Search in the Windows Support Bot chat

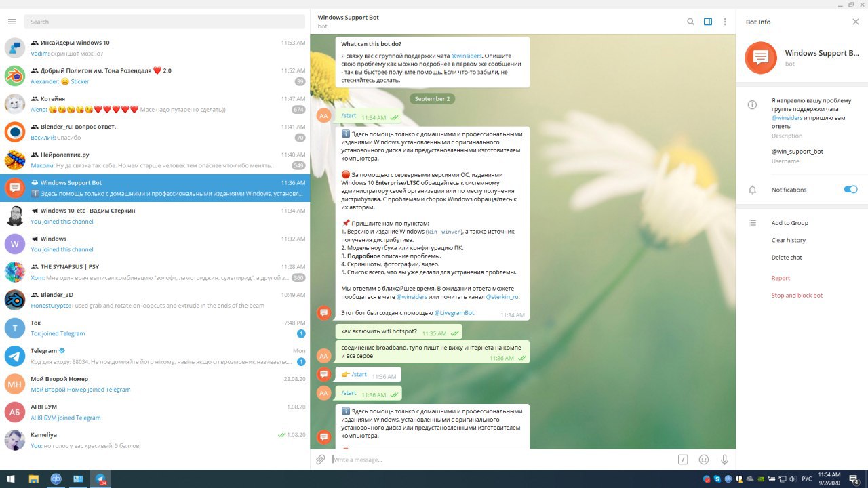pyautogui.click(x=690, y=22)
